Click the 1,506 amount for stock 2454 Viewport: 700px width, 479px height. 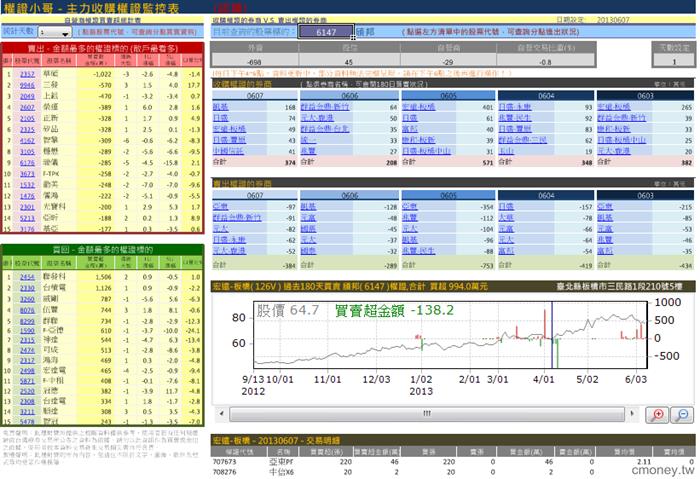[x=104, y=277]
